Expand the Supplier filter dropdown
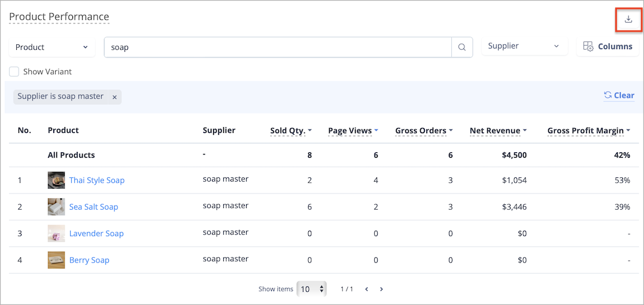 pyautogui.click(x=524, y=46)
